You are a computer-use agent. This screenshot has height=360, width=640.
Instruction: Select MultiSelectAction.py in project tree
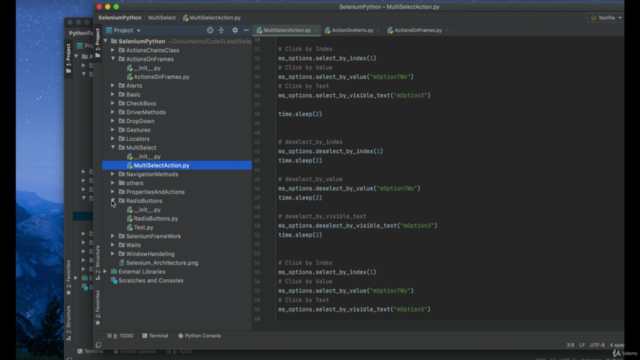pos(161,165)
